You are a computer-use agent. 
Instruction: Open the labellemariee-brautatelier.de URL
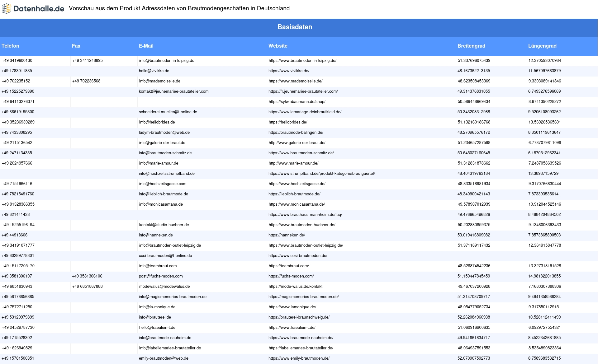pyautogui.click(x=301, y=348)
